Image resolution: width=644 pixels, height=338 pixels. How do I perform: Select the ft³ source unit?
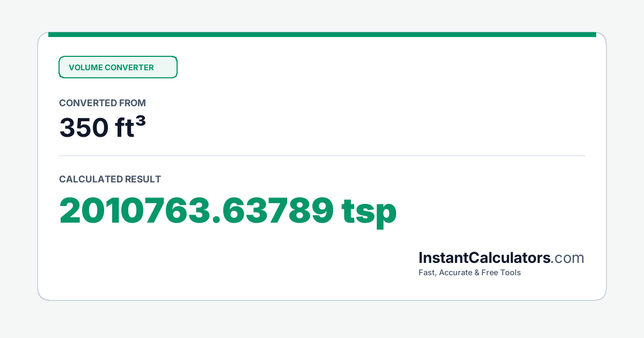coord(129,126)
